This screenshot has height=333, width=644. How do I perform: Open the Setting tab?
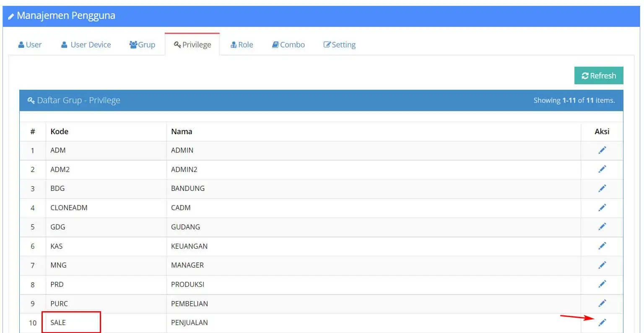pos(340,45)
